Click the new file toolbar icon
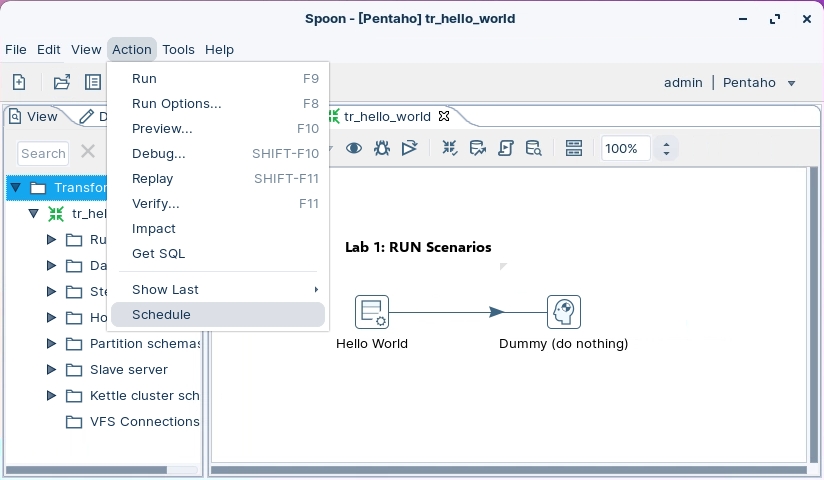 pos(19,82)
